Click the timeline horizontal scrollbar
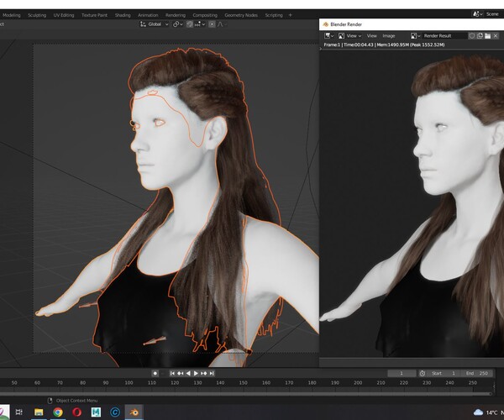The image size is (504, 420). [x=245, y=393]
